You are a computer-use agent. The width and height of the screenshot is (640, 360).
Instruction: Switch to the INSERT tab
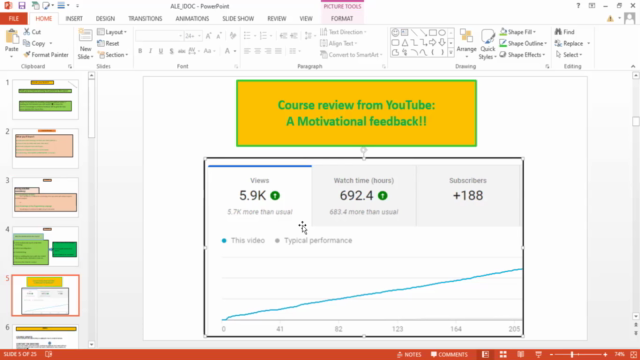[x=74, y=18]
